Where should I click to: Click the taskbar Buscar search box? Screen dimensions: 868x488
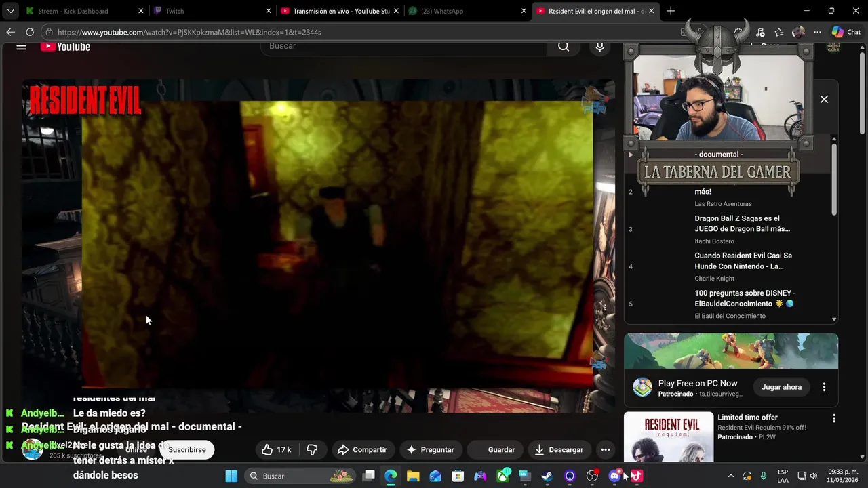299,476
